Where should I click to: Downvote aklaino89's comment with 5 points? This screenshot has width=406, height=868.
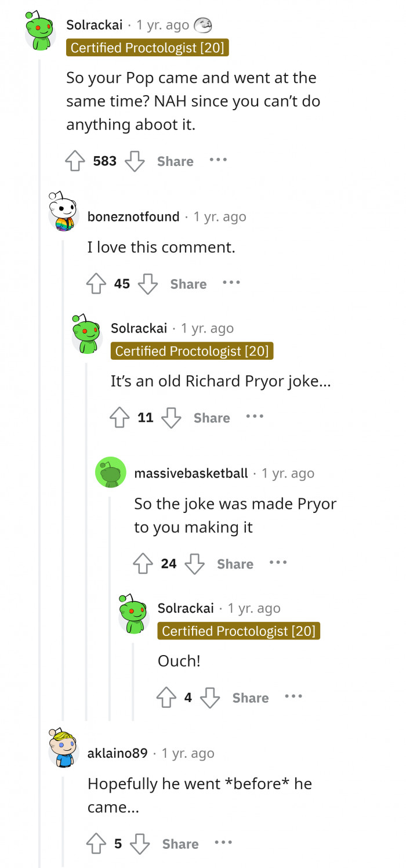[x=140, y=844]
